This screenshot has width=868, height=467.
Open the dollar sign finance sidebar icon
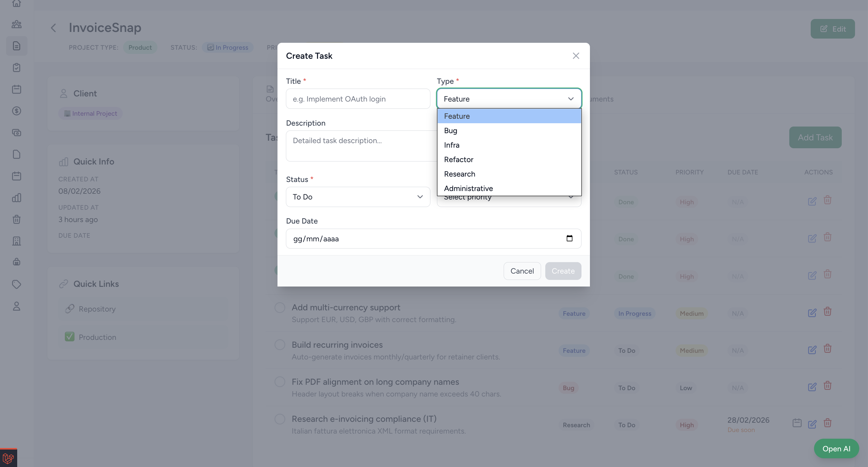click(x=17, y=111)
